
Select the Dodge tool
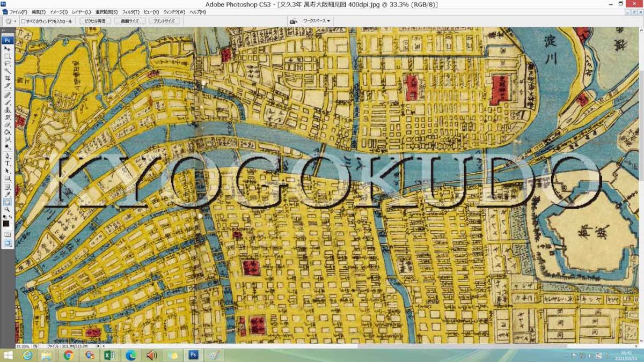8,146
